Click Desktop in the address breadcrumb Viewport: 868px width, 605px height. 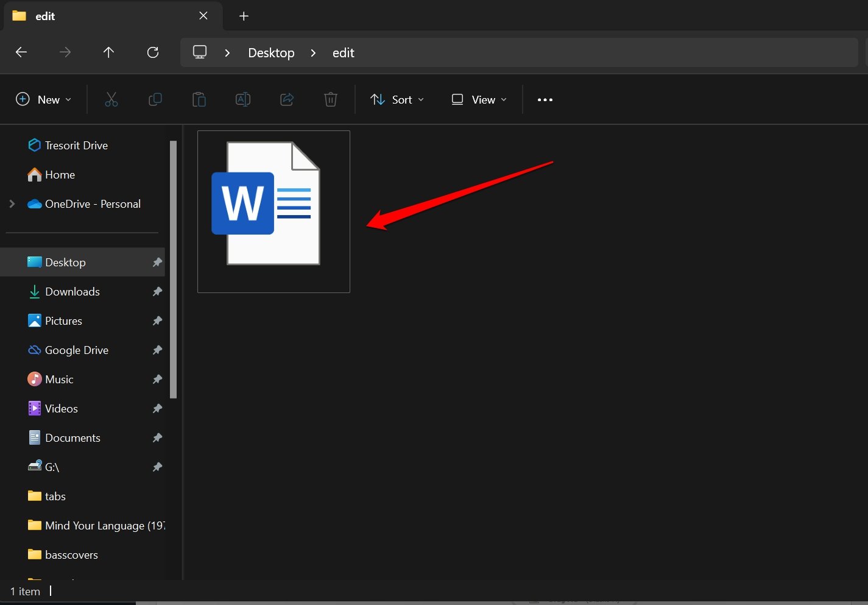[x=271, y=53]
